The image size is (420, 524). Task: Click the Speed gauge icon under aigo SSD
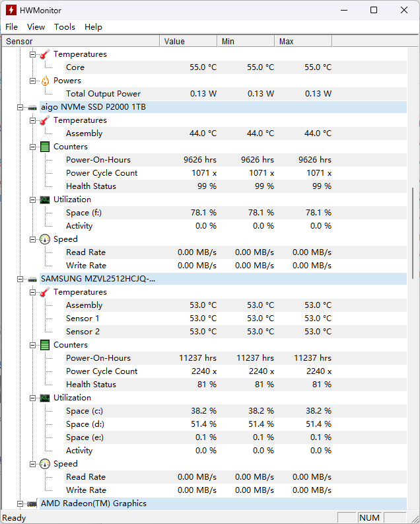pos(45,239)
